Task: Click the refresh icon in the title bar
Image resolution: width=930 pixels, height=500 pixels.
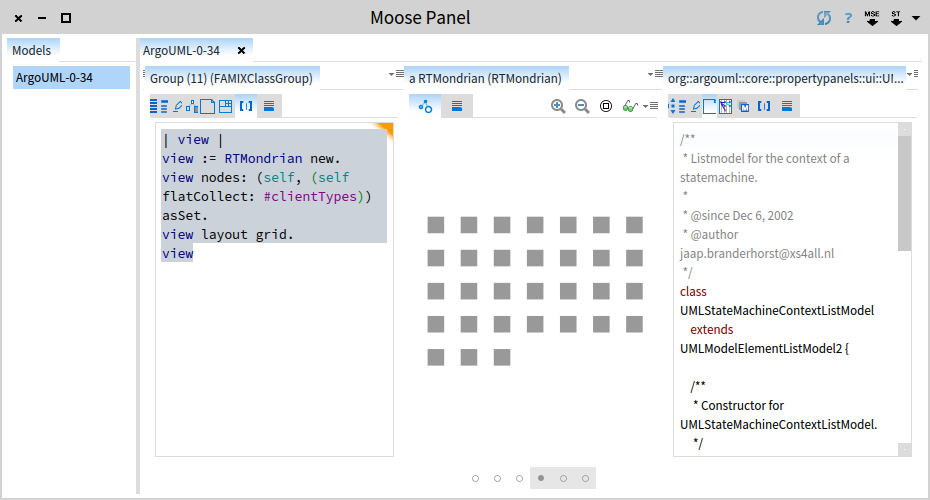Action: [823, 18]
